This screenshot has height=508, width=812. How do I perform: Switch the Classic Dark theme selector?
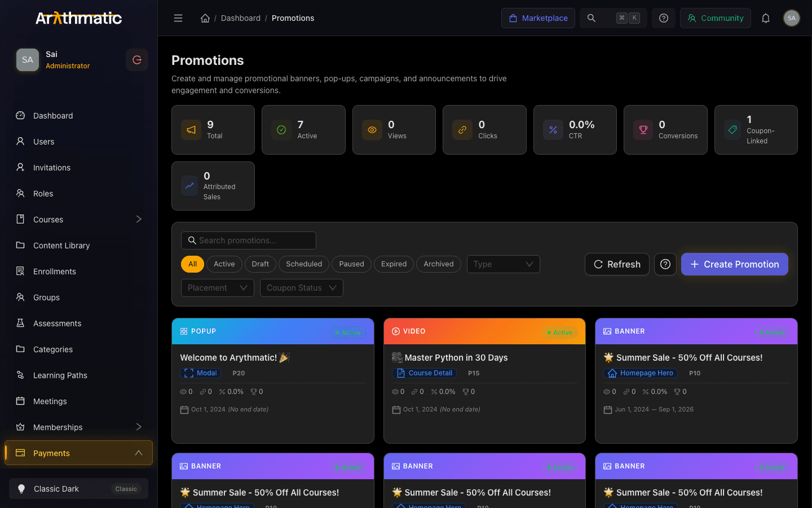tap(78, 489)
